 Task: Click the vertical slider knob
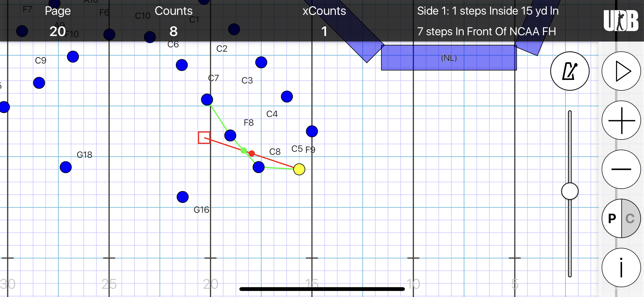click(570, 191)
